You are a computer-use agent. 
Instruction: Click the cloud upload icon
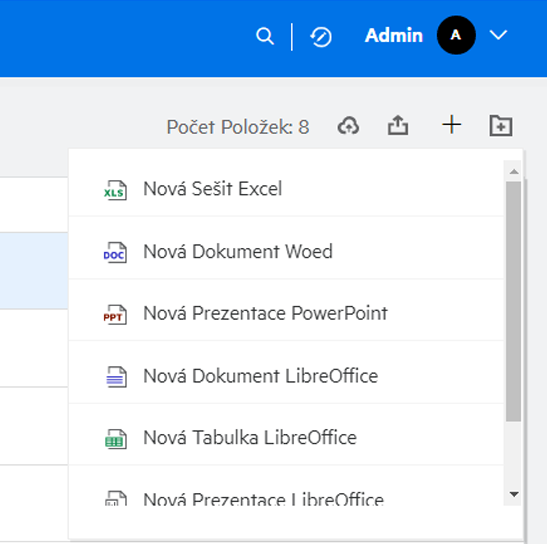tap(348, 125)
